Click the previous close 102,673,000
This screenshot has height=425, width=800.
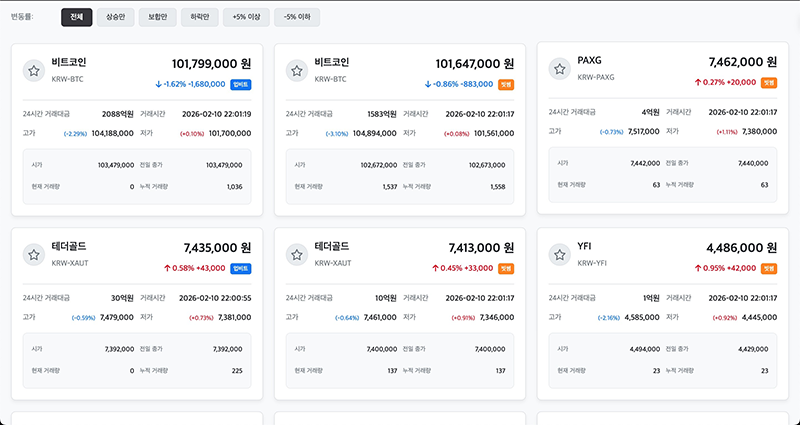pos(487,165)
